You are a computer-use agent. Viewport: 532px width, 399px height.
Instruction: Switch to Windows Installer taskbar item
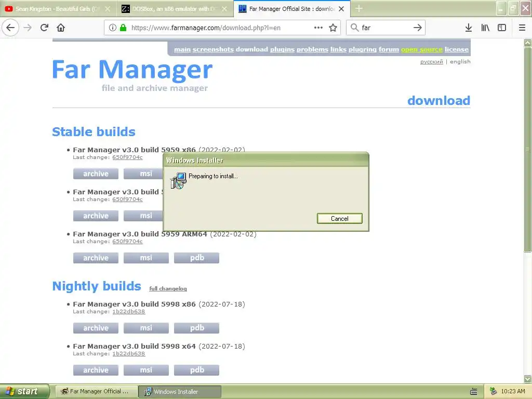(x=180, y=391)
